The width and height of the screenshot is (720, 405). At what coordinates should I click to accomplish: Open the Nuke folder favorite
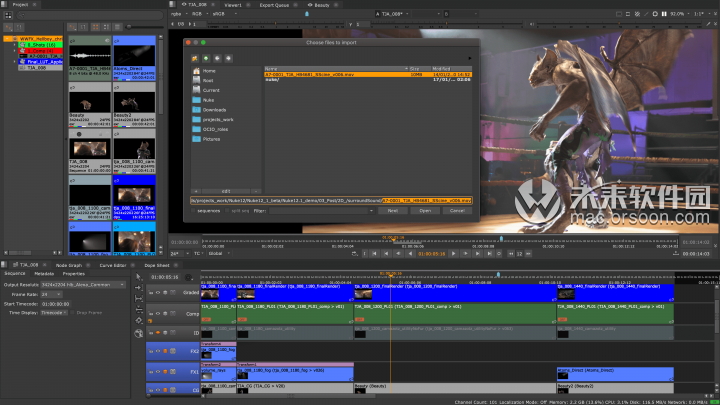click(208, 100)
